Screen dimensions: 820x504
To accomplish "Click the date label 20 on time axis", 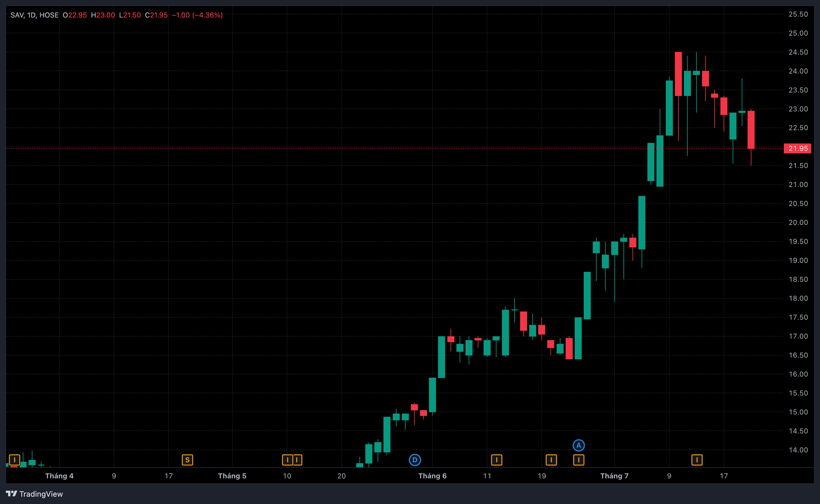I will pyautogui.click(x=341, y=476).
